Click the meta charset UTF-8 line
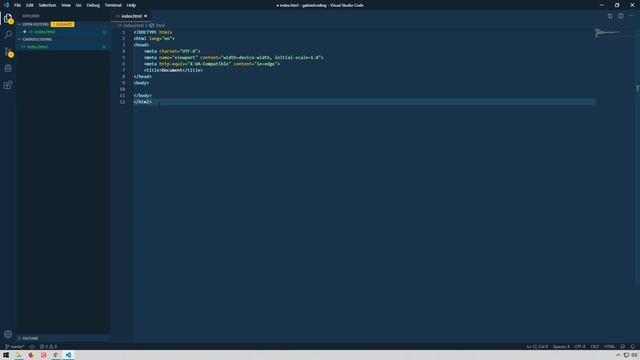The image size is (640, 360). point(172,51)
